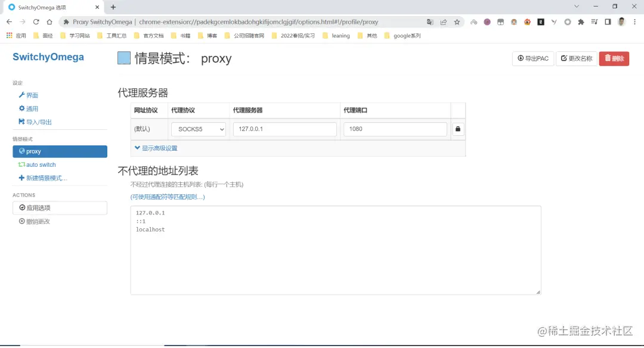The width and height of the screenshot is (644, 348).
Task: Open the 通用 general settings
Action: click(29, 108)
